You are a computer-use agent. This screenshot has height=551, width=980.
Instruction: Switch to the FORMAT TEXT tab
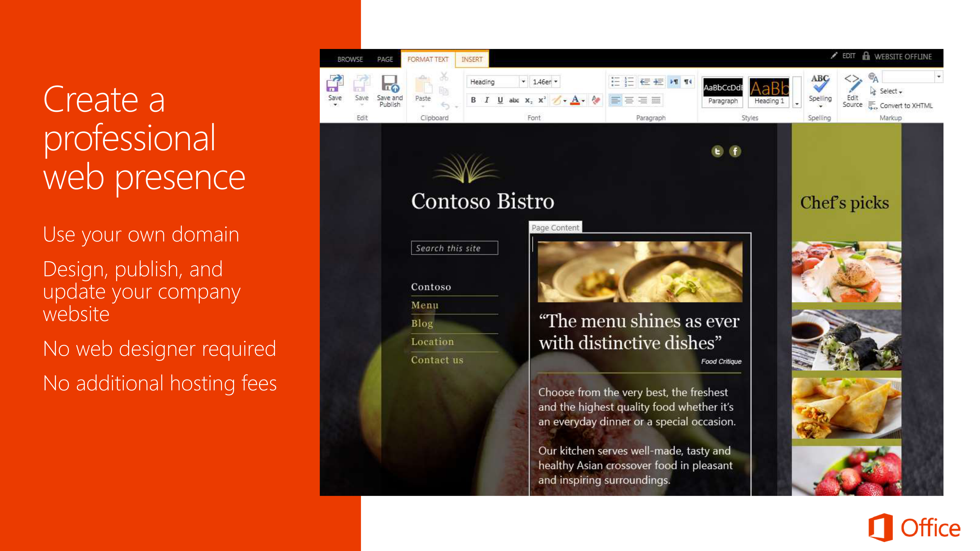tap(428, 59)
